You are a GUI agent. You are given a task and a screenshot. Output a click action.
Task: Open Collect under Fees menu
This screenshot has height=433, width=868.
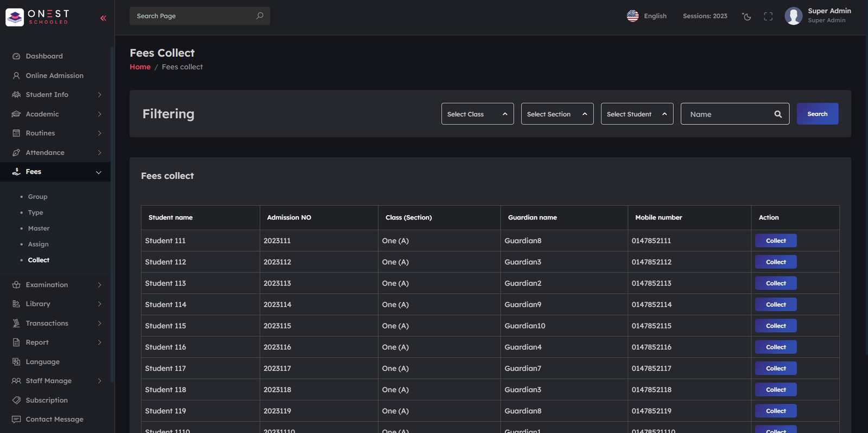[39, 260]
